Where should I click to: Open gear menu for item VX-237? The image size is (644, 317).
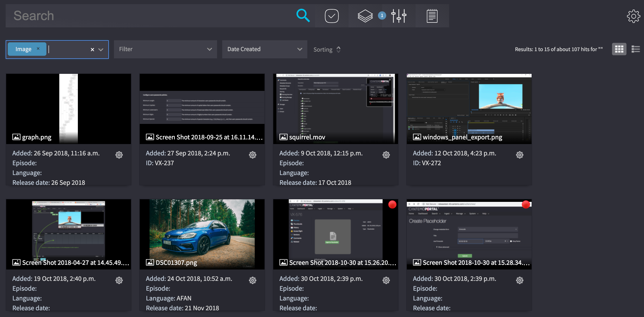[252, 155]
